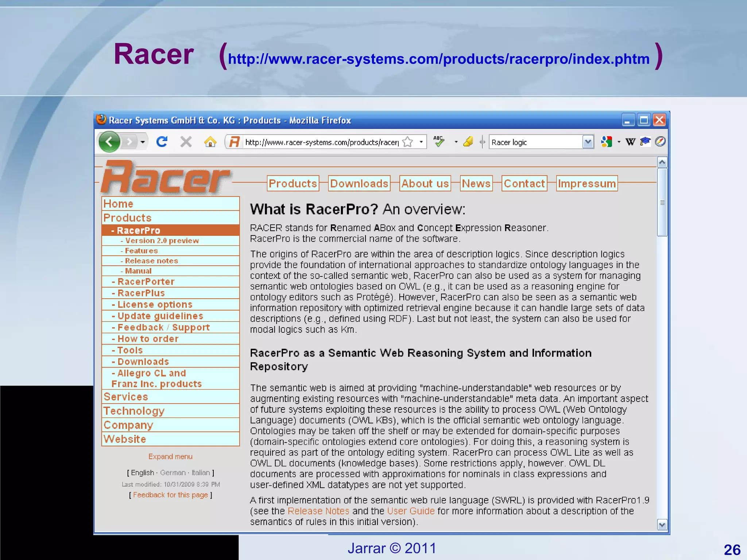Select Update guidelines in the sidebar
The height and width of the screenshot is (560, 747).
(x=171, y=316)
